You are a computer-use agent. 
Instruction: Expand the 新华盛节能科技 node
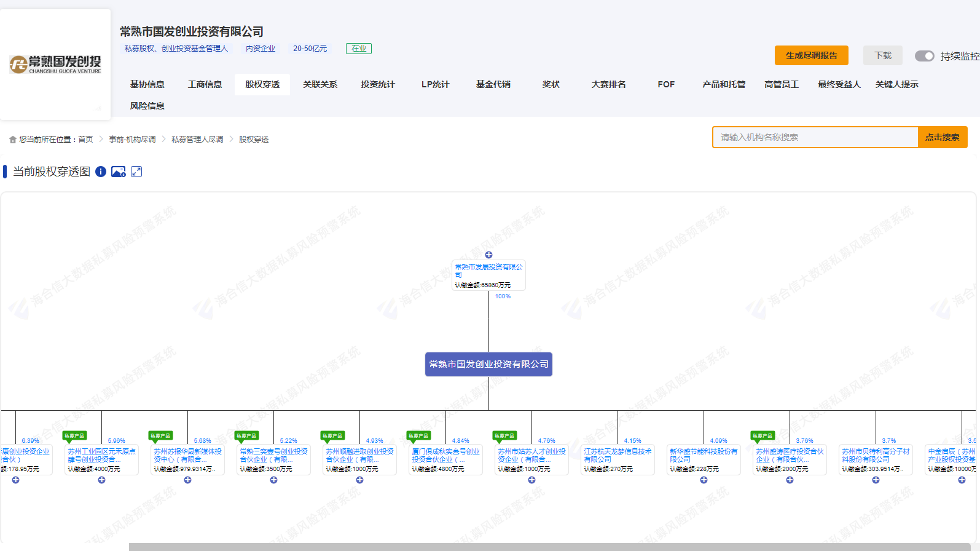pyautogui.click(x=704, y=480)
